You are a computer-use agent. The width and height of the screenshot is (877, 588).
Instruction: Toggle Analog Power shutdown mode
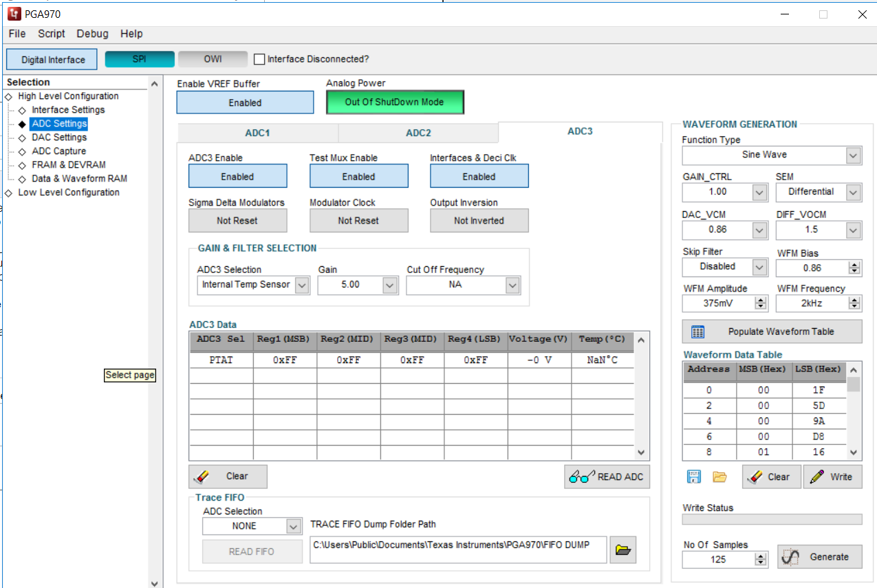point(395,101)
